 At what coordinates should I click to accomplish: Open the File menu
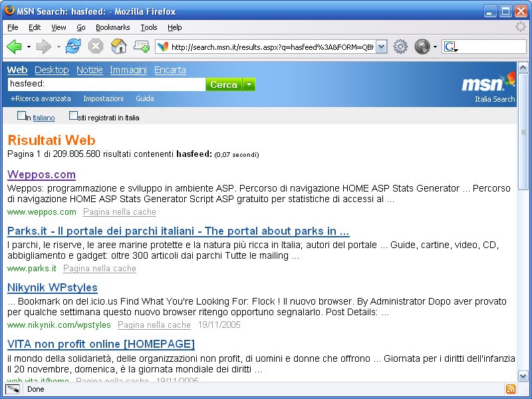pyautogui.click(x=13, y=27)
